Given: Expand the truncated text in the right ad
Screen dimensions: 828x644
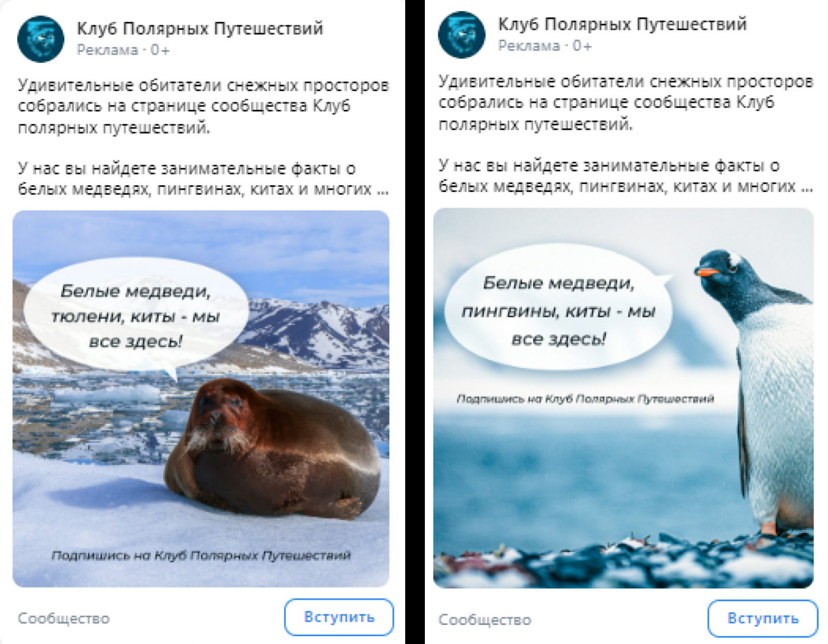Looking at the screenshot, I should tap(806, 187).
